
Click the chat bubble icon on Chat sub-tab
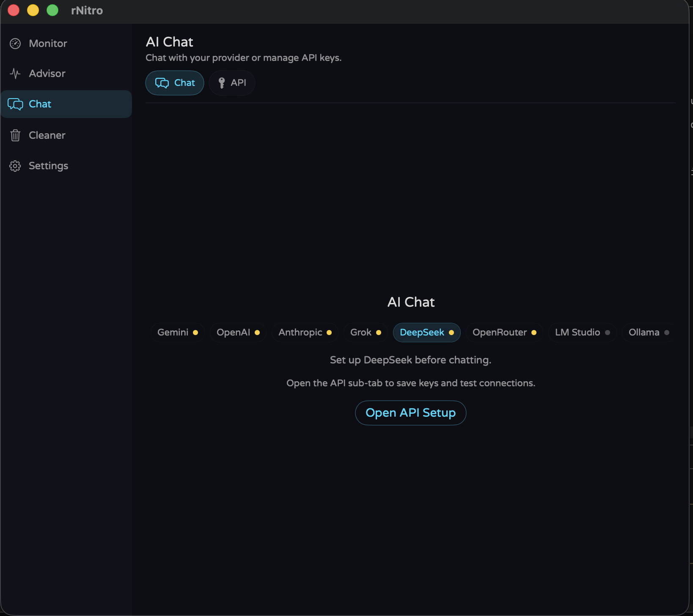162,83
